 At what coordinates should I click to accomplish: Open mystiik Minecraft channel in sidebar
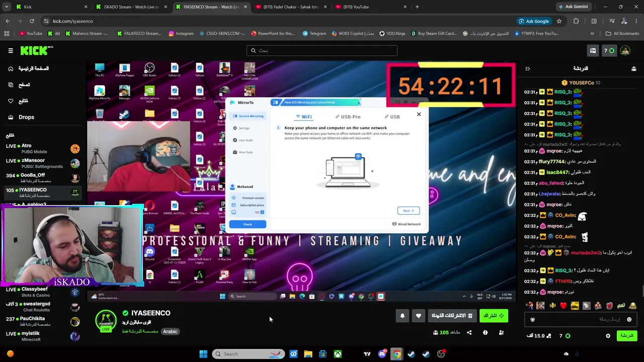[43, 336]
